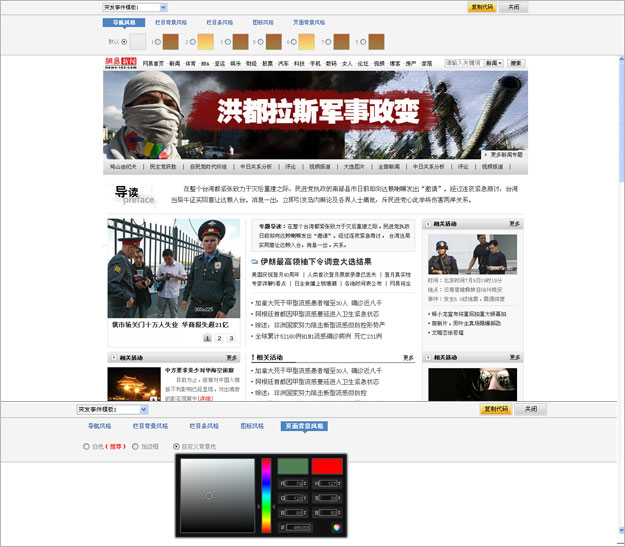Click the G value stepper arrows

(305, 498)
